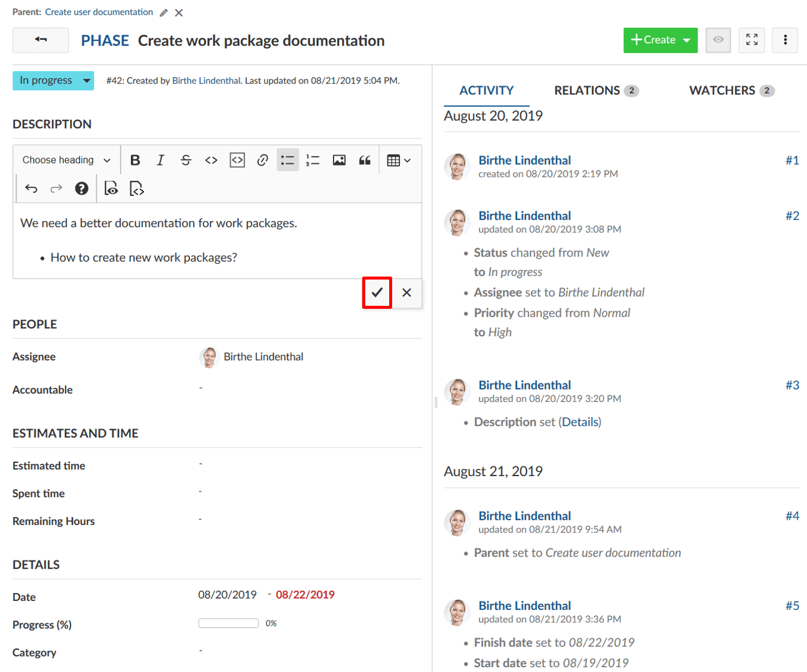Switch to the Relations tab
Viewport: 807px width, 672px height.
[x=595, y=91]
